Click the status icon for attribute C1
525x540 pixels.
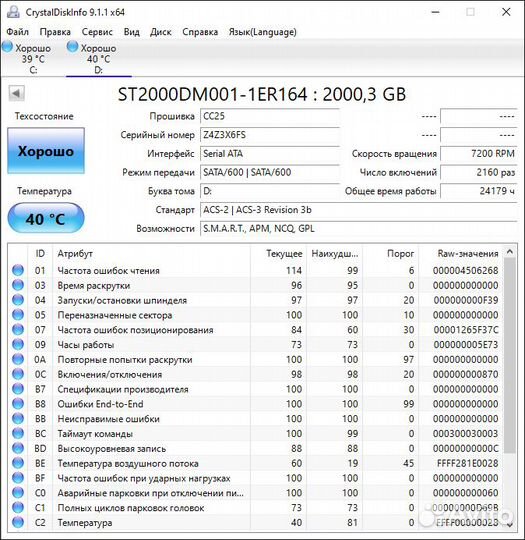18,507
